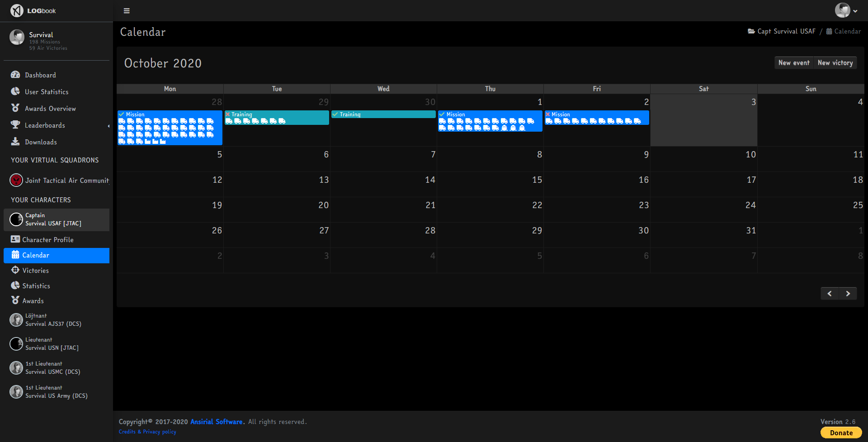Click the Awards Overview medal icon

15,108
